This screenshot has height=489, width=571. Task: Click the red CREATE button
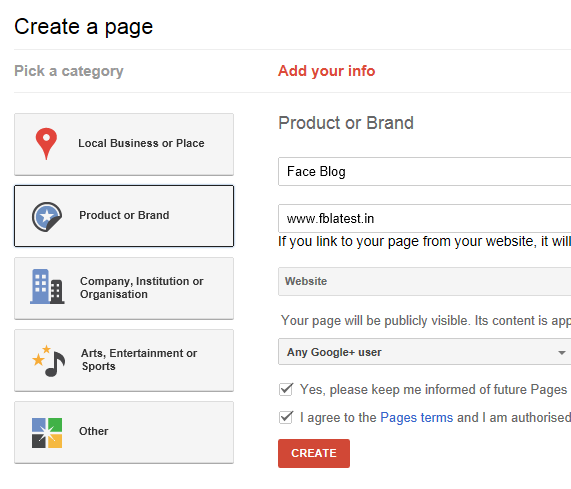314,453
